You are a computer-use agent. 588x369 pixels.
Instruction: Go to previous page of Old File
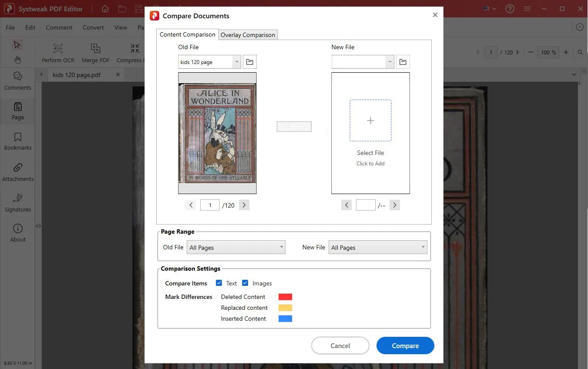coord(191,205)
